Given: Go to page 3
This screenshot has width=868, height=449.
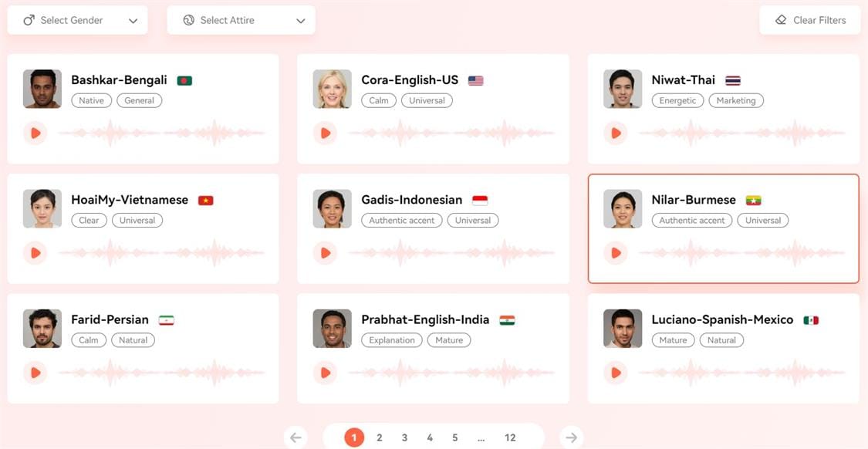Looking at the screenshot, I should (x=404, y=438).
